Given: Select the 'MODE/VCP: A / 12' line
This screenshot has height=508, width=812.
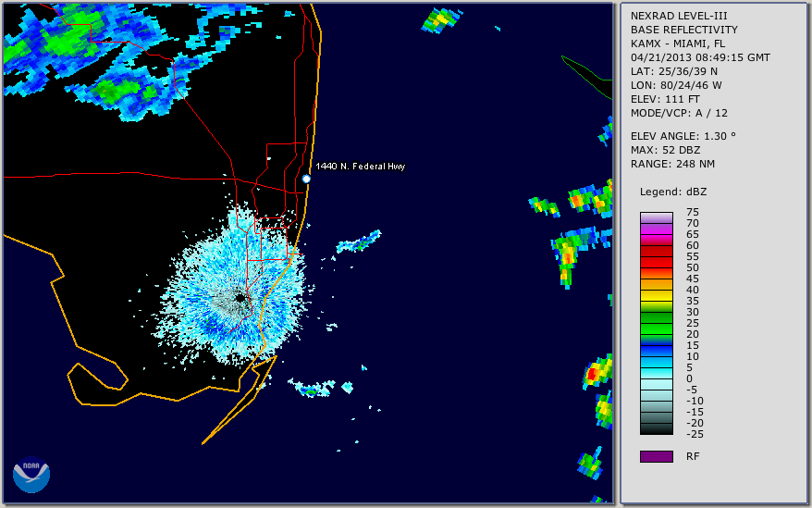Looking at the screenshot, I should click(679, 113).
